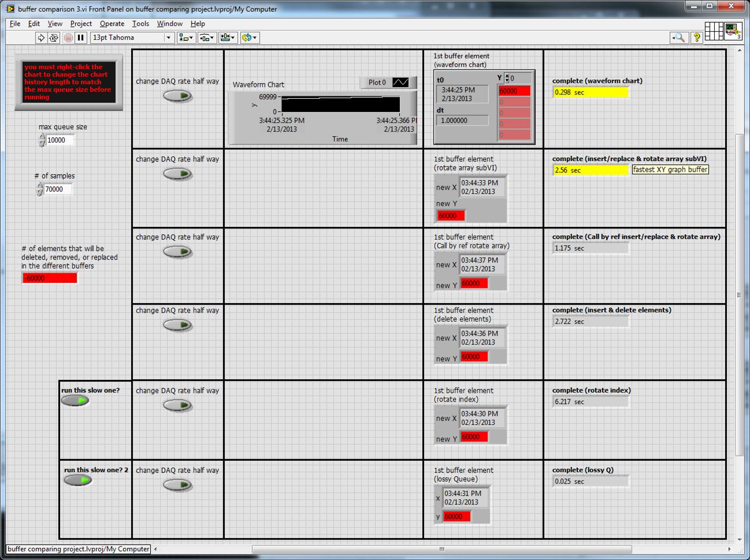The image size is (750, 560).
Task: Click the 2.722 sec indicator
Action: pos(591,322)
